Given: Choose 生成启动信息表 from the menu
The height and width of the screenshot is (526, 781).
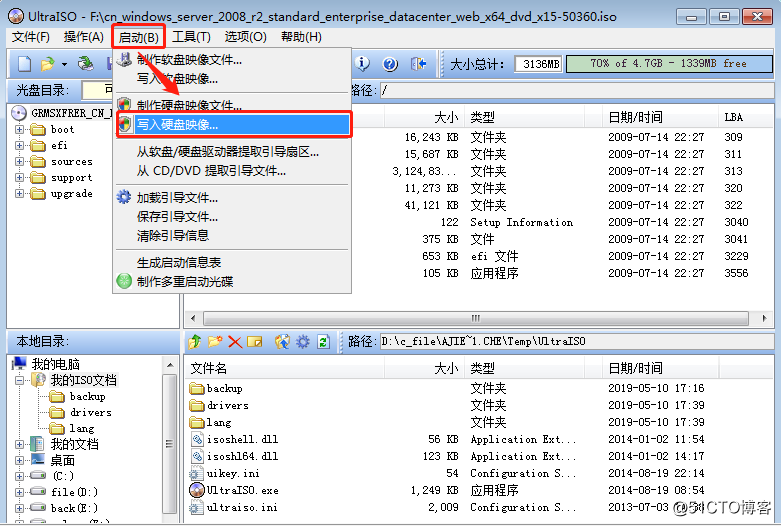Looking at the screenshot, I should point(233,263).
